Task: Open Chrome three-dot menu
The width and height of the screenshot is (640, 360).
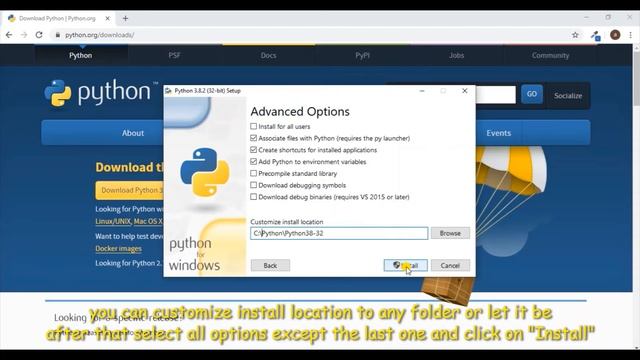Action: [630, 35]
